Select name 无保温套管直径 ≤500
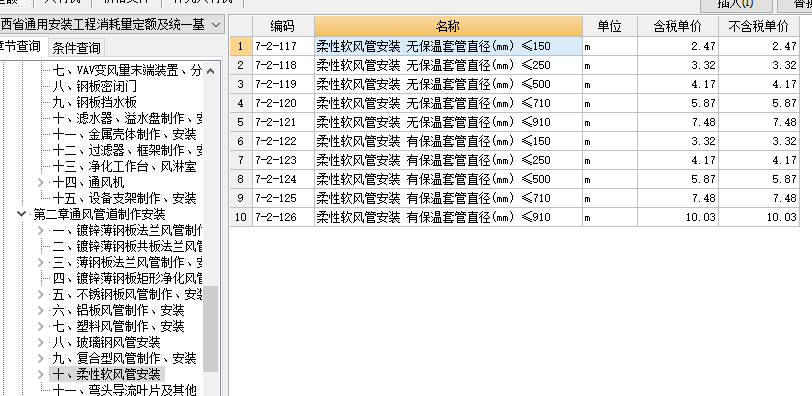812x396 pixels. (x=448, y=84)
